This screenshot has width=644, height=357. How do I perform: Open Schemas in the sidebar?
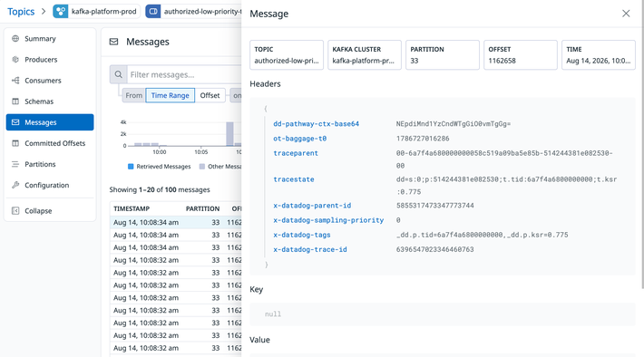50,101
